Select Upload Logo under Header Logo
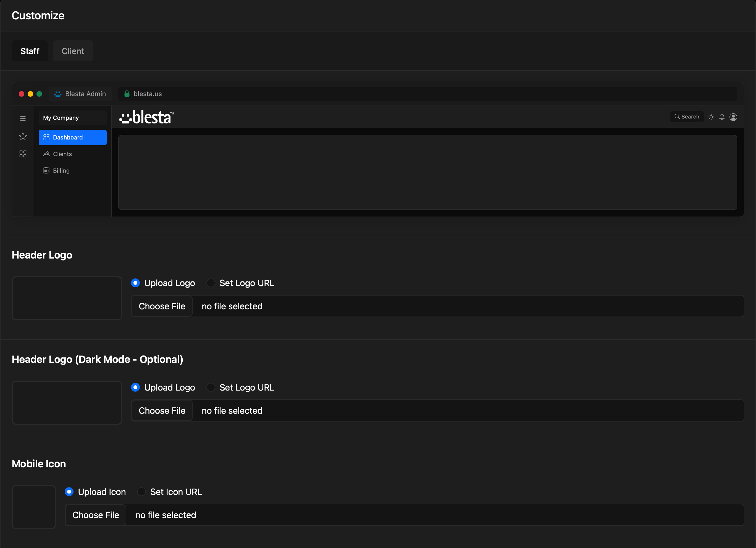Screen dimensions: 756x548 click(x=135, y=283)
